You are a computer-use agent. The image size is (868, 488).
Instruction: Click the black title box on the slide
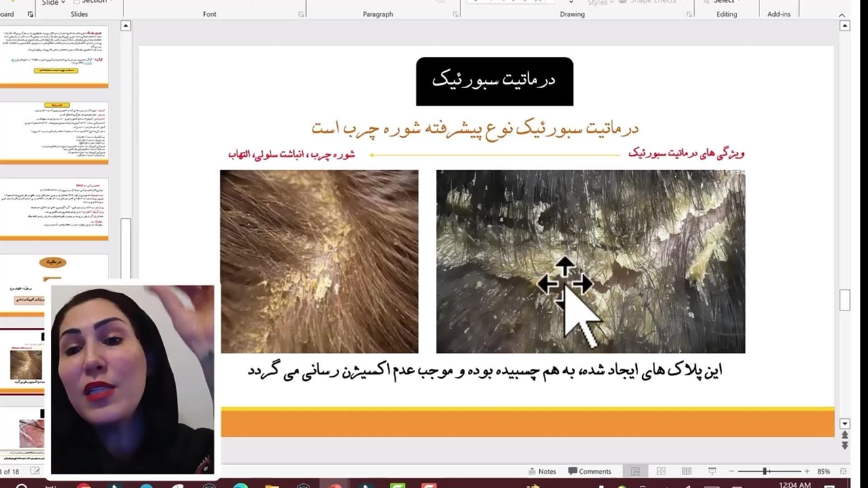point(494,81)
